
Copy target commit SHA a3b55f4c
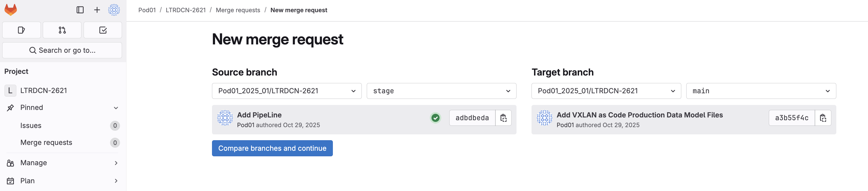822,118
